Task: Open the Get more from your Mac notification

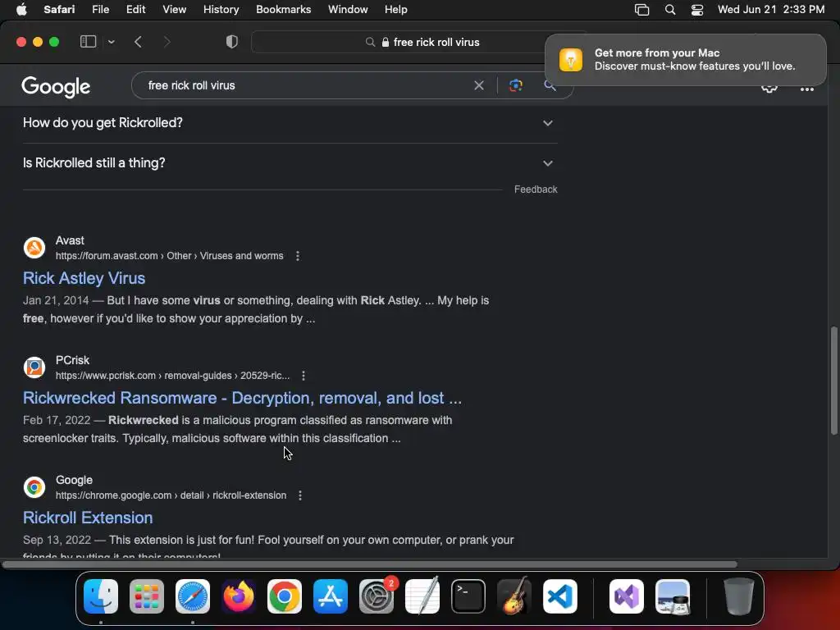Action: pyautogui.click(x=685, y=59)
